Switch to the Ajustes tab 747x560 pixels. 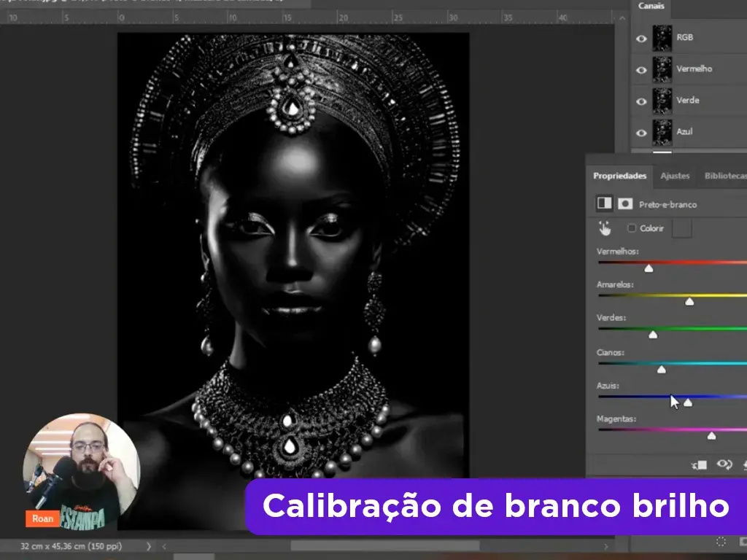(675, 176)
